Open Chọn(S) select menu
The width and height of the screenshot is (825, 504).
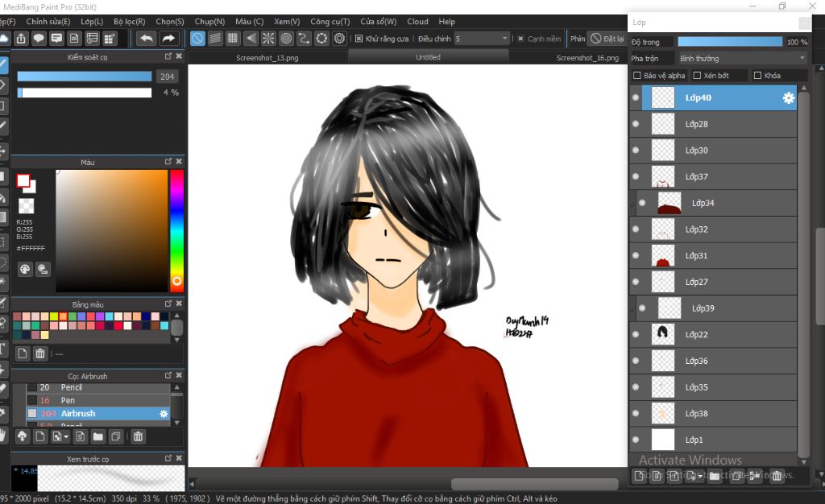(170, 22)
